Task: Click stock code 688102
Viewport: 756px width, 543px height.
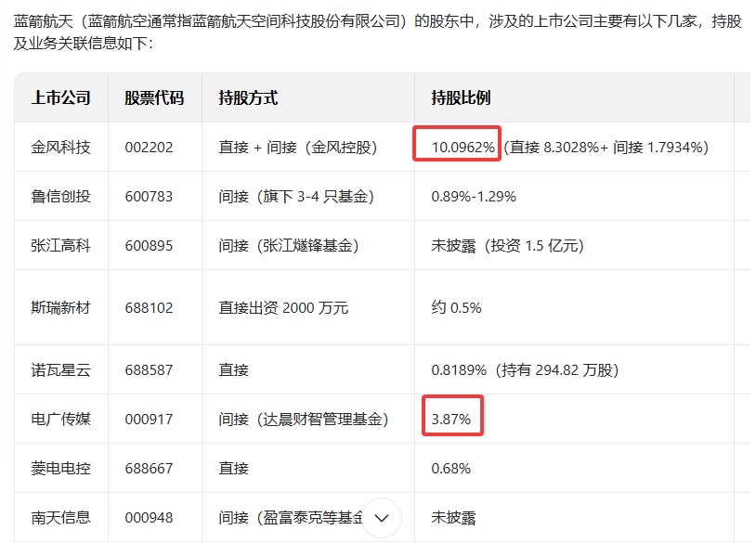Action: (149, 308)
